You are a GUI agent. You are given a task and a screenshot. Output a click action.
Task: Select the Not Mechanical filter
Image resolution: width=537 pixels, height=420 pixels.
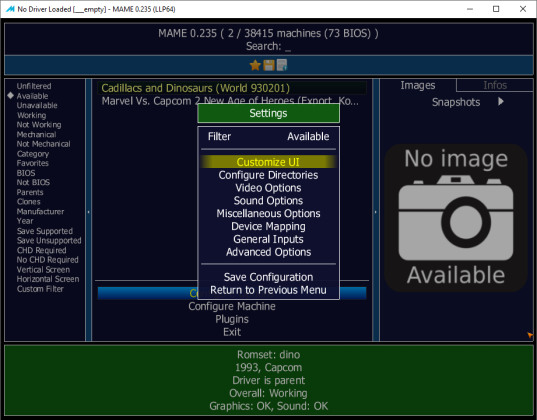point(43,144)
